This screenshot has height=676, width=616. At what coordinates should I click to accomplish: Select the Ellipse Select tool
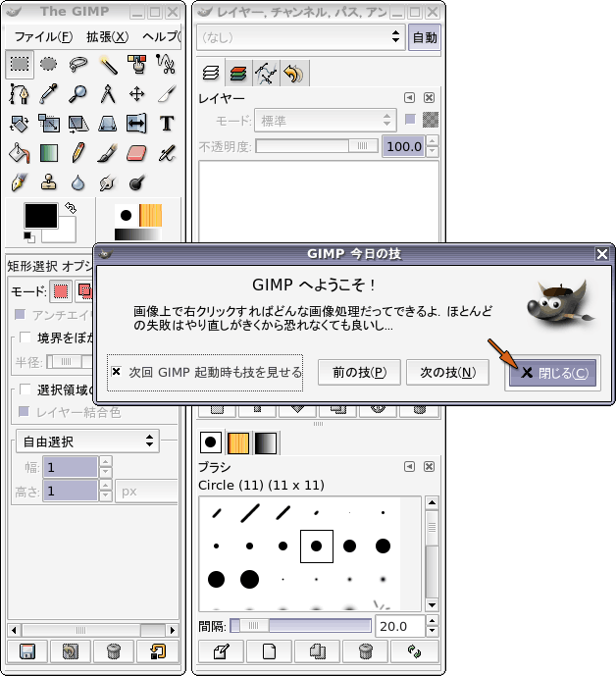pos(48,64)
